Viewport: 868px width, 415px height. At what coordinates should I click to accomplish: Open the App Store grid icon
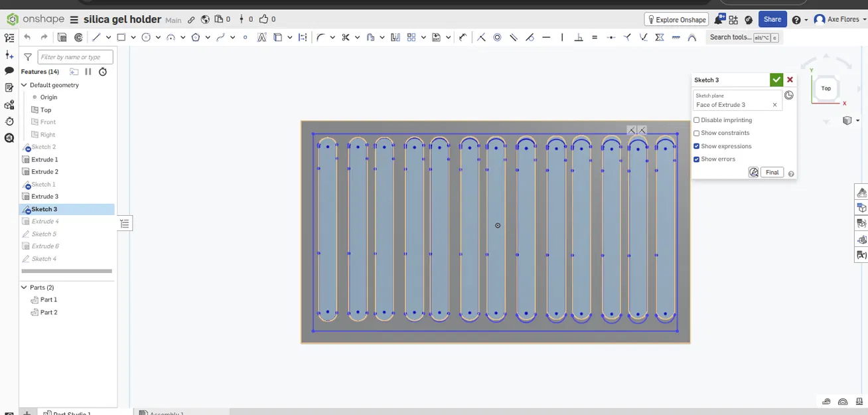click(733, 19)
